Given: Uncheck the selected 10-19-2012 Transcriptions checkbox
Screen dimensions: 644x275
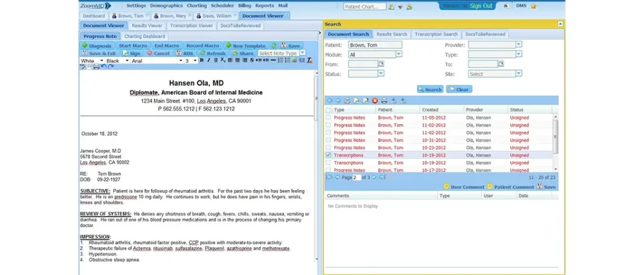Looking at the screenshot, I should (328, 155).
